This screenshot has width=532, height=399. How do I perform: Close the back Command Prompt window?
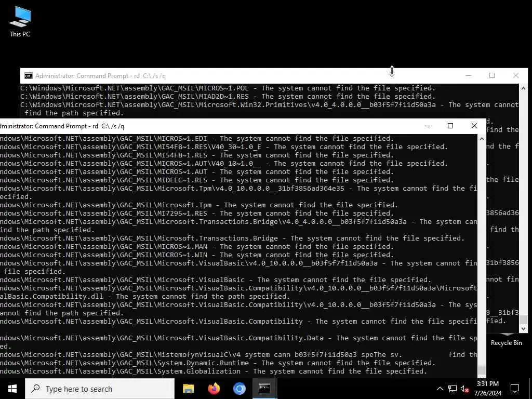pos(516,76)
